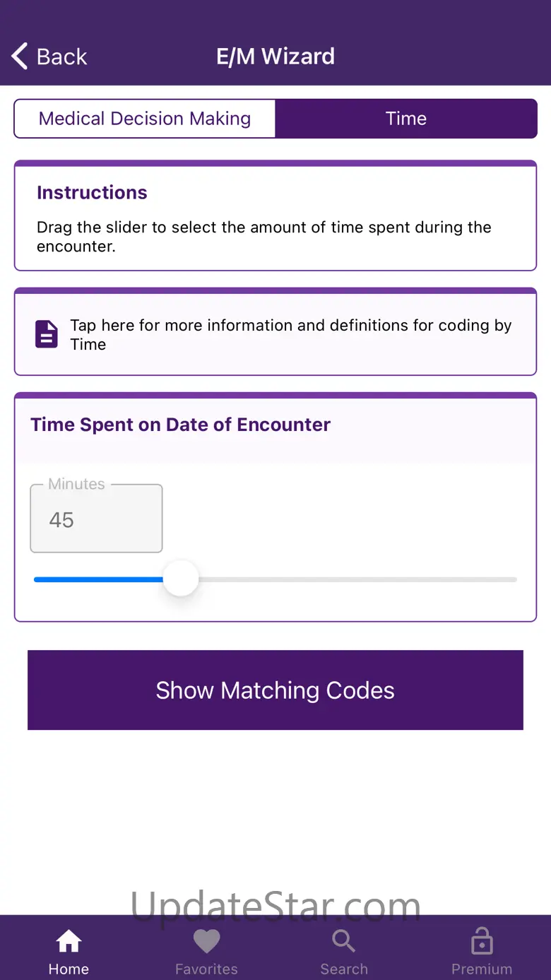
Task: Tap the Favorites tab label
Action: [x=206, y=969]
